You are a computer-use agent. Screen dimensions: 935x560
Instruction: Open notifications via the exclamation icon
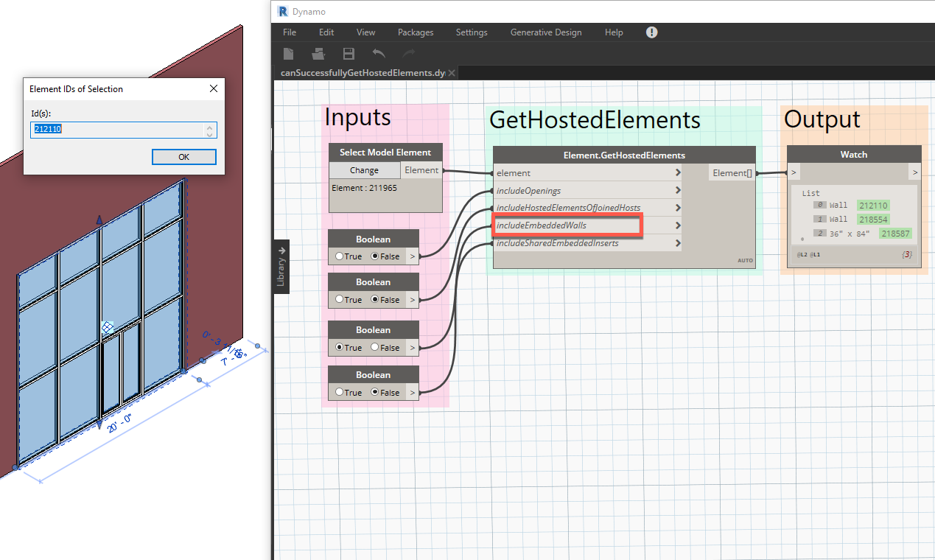coord(651,32)
